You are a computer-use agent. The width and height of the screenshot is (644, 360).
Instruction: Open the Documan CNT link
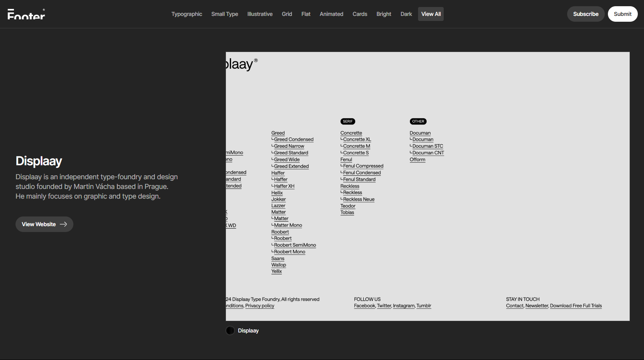(428, 153)
